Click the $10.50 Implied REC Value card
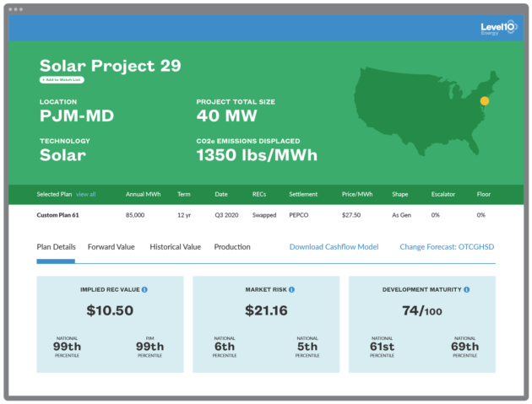 pos(110,325)
